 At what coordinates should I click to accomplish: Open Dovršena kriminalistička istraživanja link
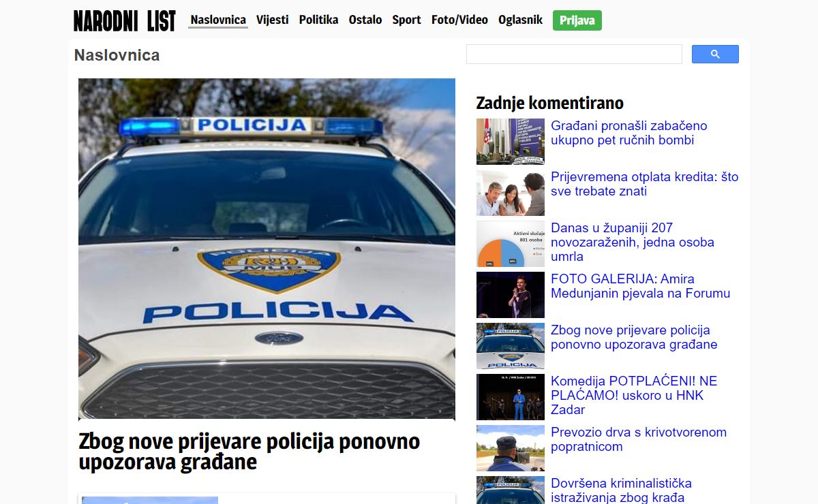(x=622, y=490)
